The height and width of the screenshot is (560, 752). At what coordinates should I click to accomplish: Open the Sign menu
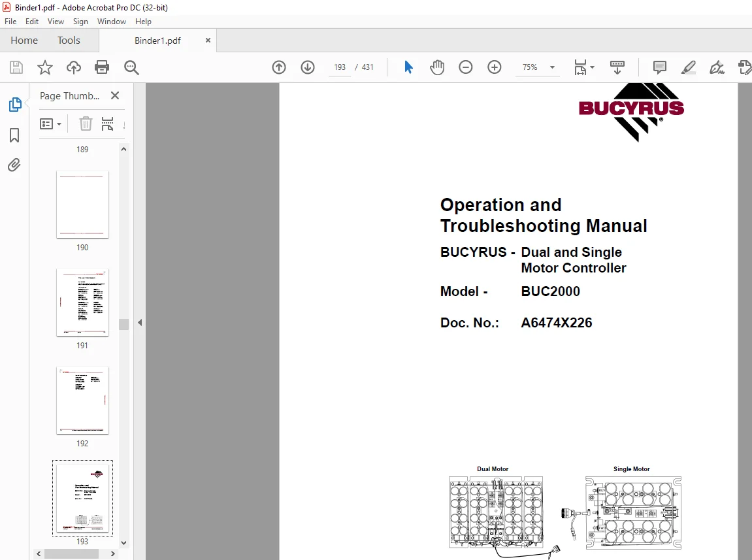(80, 22)
